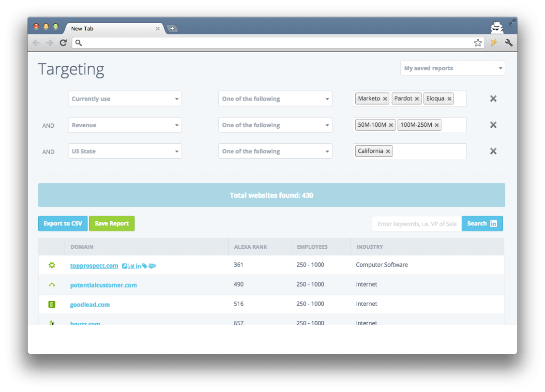Remove the 50M-100M revenue tag
Screen dimensions: 545x392
click(391, 125)
